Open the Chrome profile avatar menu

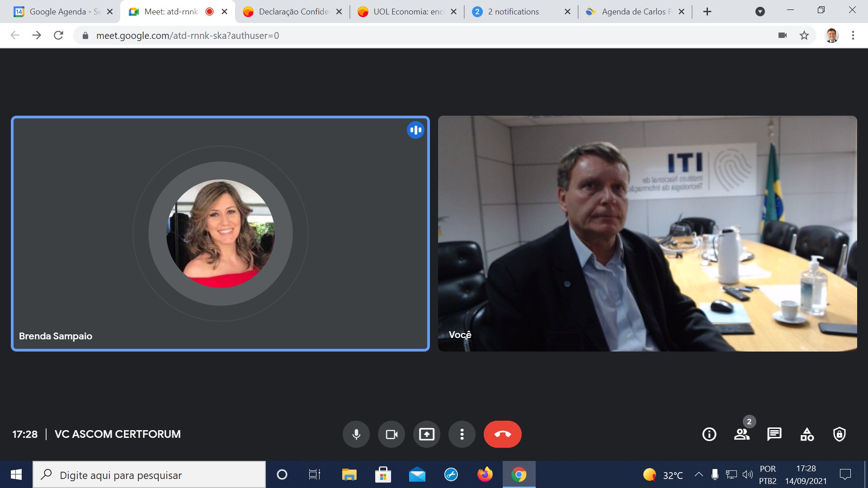coord(831,35)
